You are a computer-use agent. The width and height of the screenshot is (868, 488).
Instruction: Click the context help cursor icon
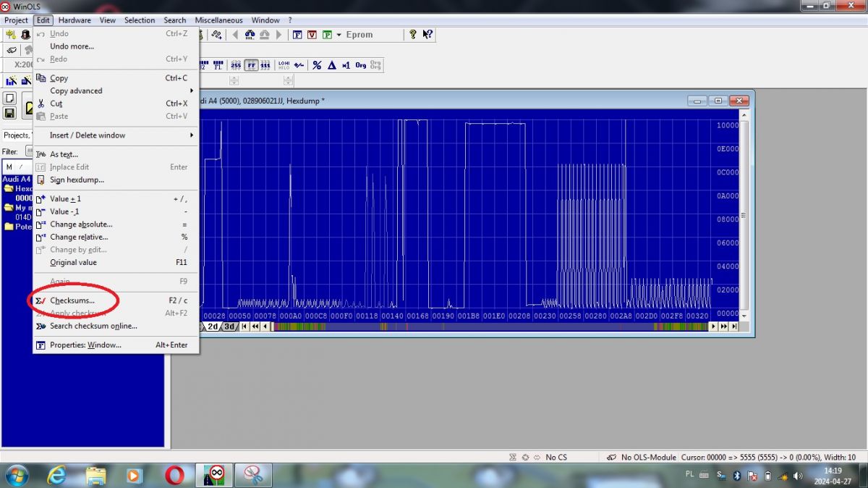pos(427,35)
